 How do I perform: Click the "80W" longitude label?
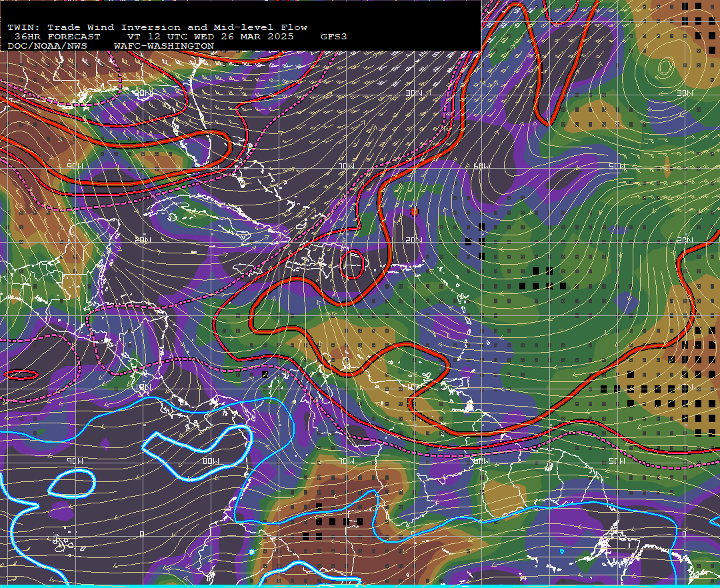click(211, 461)
